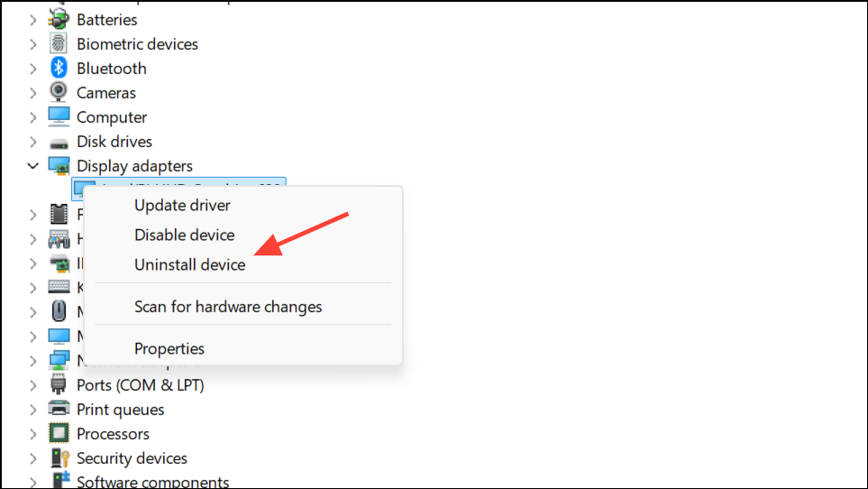Expand the Processors category chevron
Screen dimensions: 868x489
(x=33, y=434)
